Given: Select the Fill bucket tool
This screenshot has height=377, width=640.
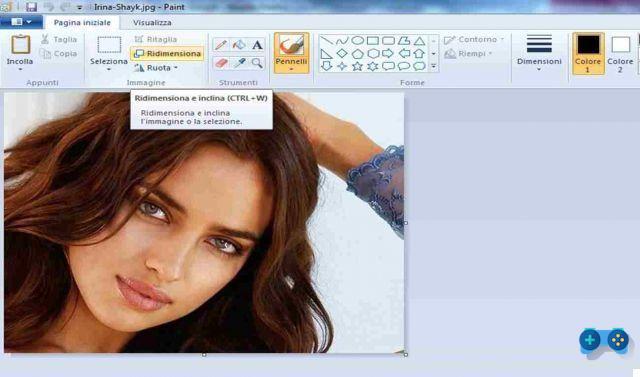Looking at the screenshot, I should tap(239, 44).
